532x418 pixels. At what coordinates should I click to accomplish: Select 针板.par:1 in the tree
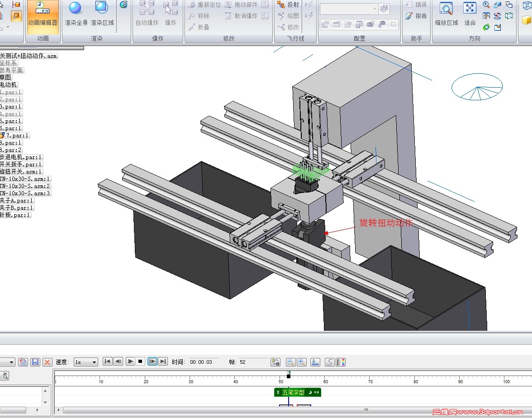click(15, 215)
